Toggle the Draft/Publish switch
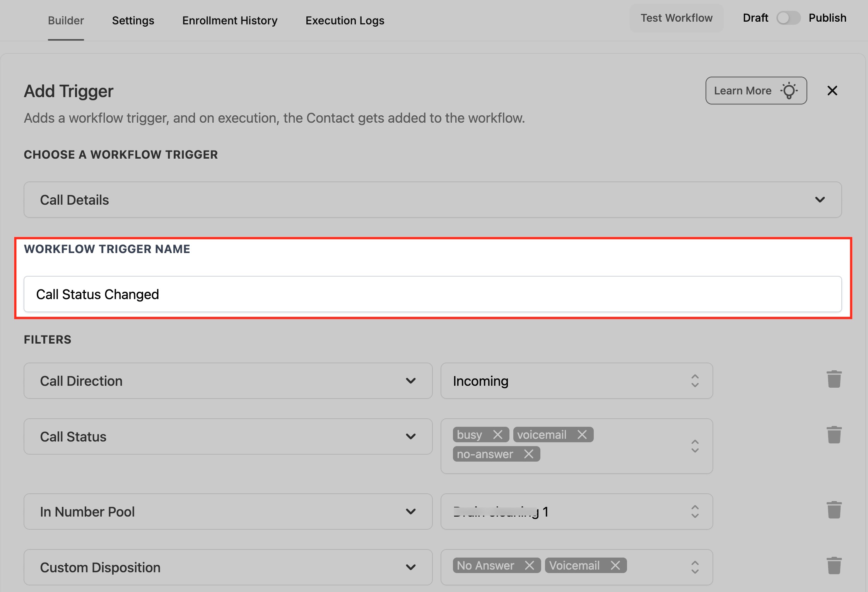Viewport: 868px width, 592px height. [788, 18]
